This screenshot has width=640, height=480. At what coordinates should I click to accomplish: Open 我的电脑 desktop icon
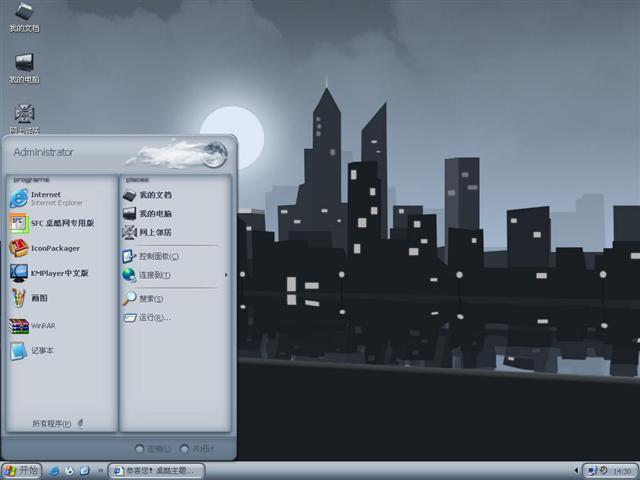[x=24, y=68]
